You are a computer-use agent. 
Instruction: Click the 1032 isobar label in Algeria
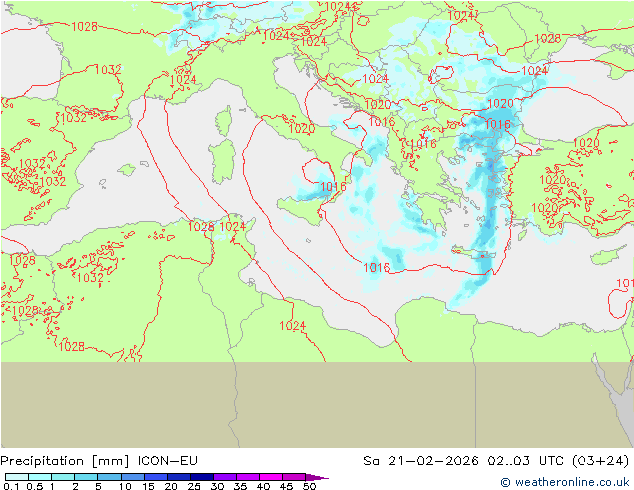pyautogui.click(x=90, y=277)
